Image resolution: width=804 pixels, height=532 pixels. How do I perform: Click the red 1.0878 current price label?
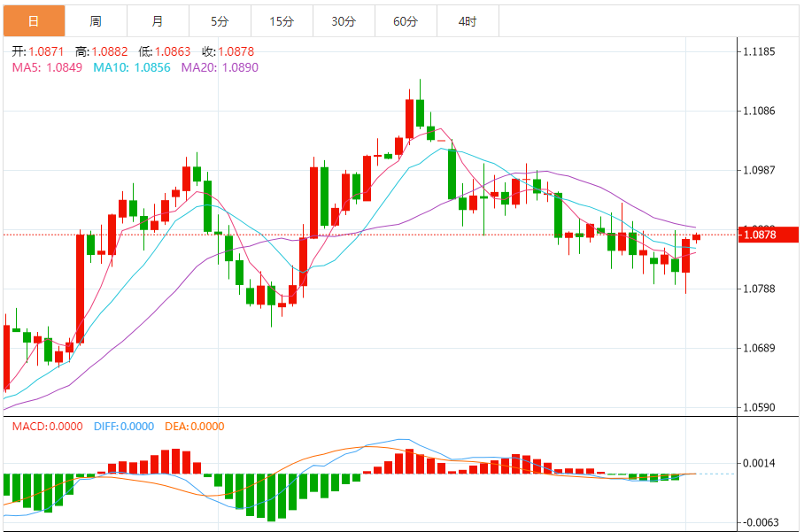click(x=768, y=235)
